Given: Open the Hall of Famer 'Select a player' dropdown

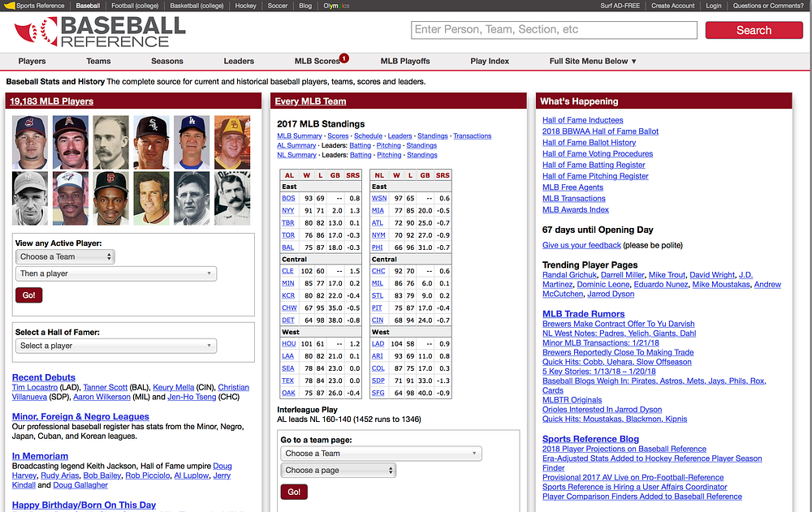Looking at the screenshot, I should click(116, 346).
